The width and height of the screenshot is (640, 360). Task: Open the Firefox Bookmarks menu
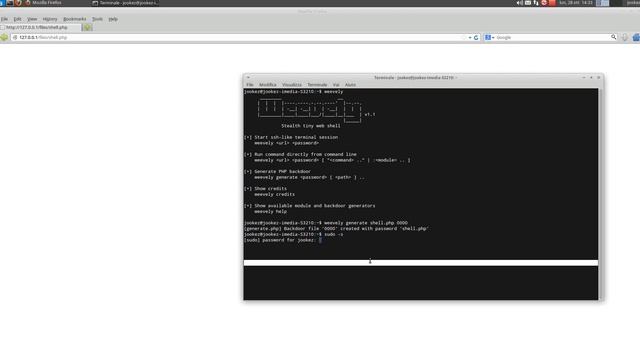pyautogui.click(x=75, y=19)
